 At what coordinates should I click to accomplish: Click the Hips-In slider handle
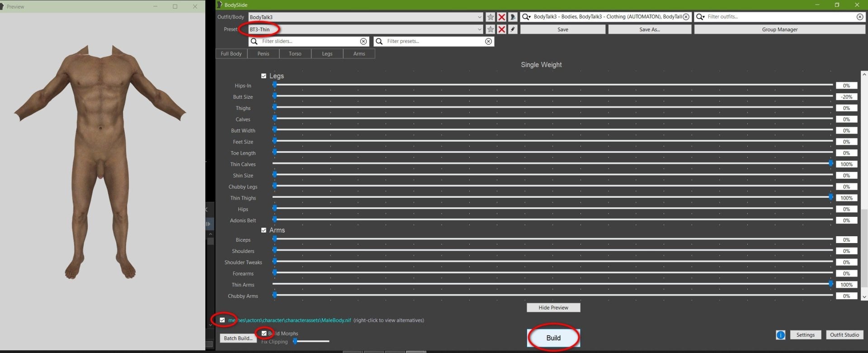click(x=274, y=85)
